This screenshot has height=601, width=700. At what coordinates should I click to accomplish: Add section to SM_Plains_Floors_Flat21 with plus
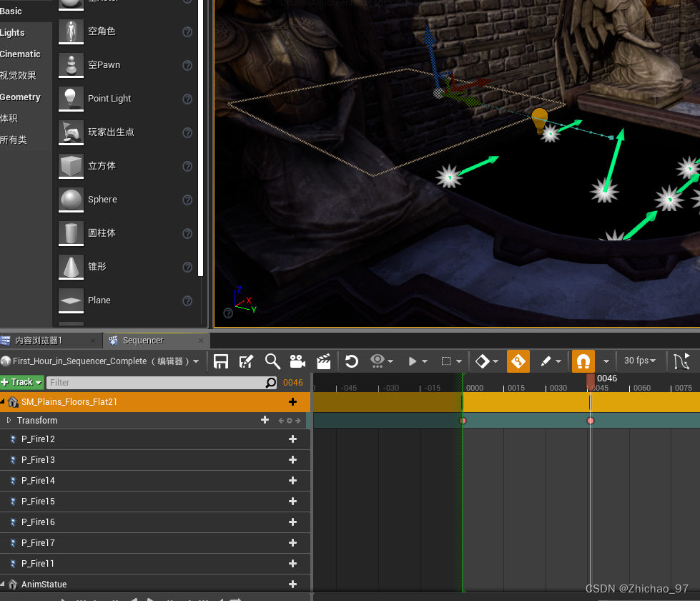coord(293,401)
